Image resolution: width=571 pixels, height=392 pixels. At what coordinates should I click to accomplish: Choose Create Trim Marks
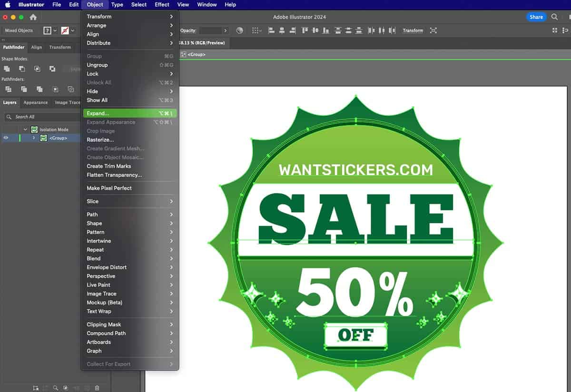[129, 166]
